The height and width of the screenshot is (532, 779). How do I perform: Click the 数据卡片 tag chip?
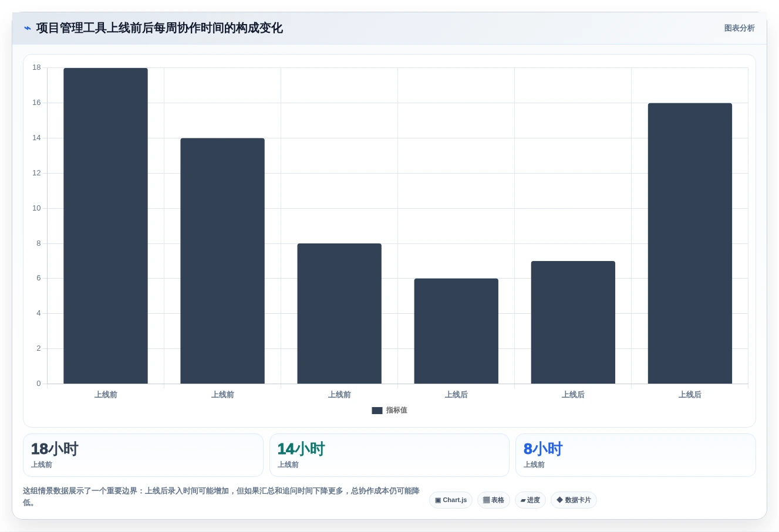(574, 500)
